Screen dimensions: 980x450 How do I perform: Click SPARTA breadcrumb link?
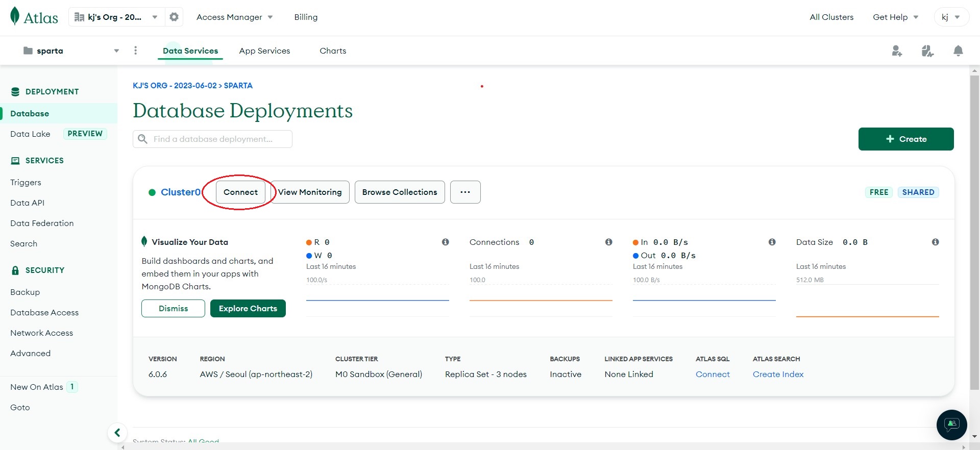(238, 85)
